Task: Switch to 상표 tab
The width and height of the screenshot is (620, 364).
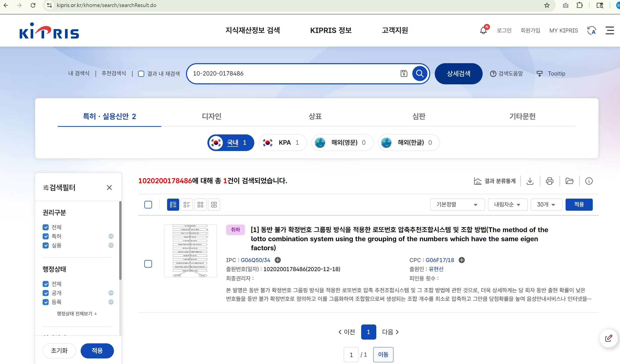Action: (x=315, y=116)
